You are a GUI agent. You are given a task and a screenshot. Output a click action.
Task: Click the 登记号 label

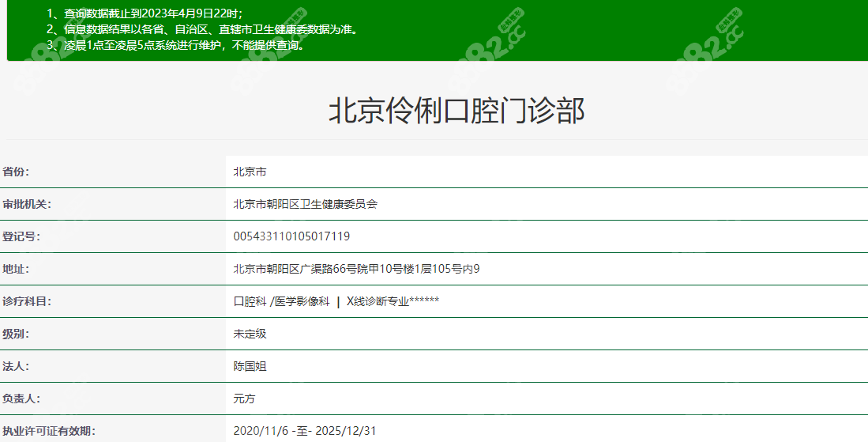(21, 236)
